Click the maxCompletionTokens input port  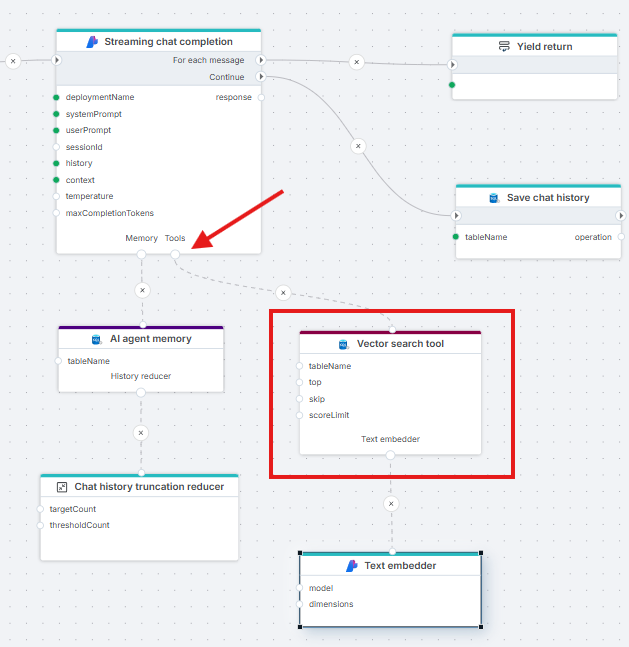[x=56, y=213]
